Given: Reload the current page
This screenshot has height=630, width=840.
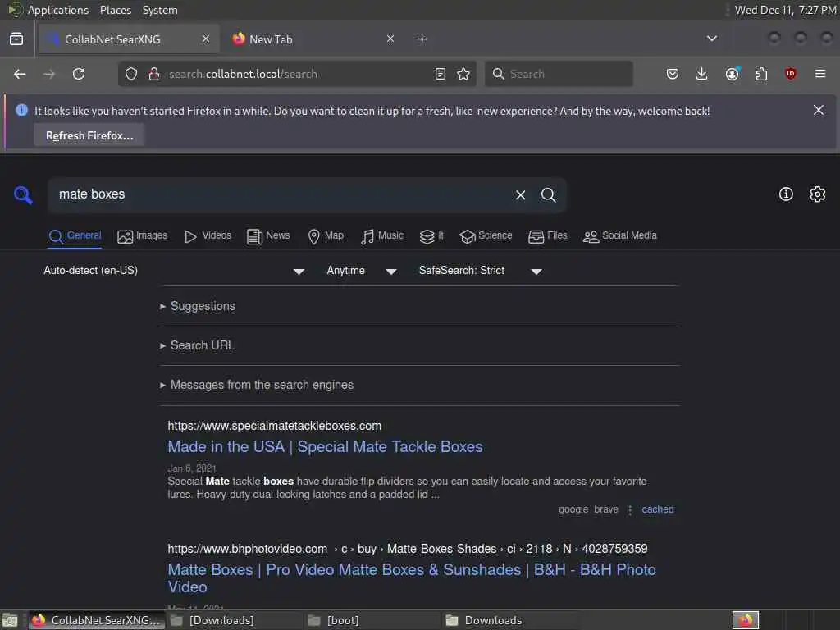Looking at the screenshot, I should pyautogui.click(x=79, y=74).
